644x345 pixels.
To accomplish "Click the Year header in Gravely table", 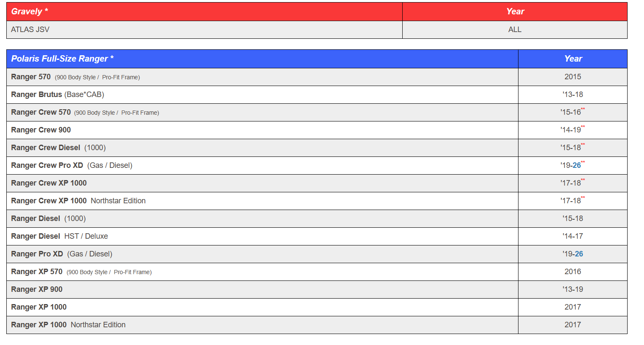I will click(x=515, y=11).
